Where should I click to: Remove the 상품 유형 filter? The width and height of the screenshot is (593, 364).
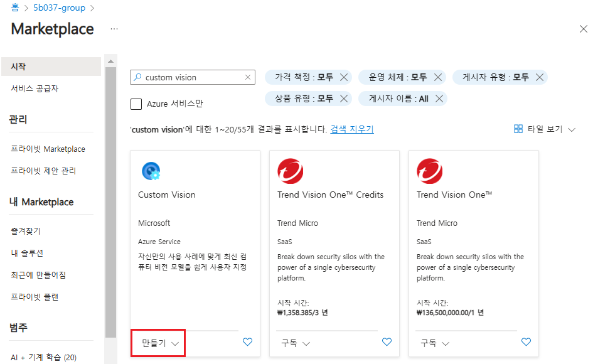(344, 99)
